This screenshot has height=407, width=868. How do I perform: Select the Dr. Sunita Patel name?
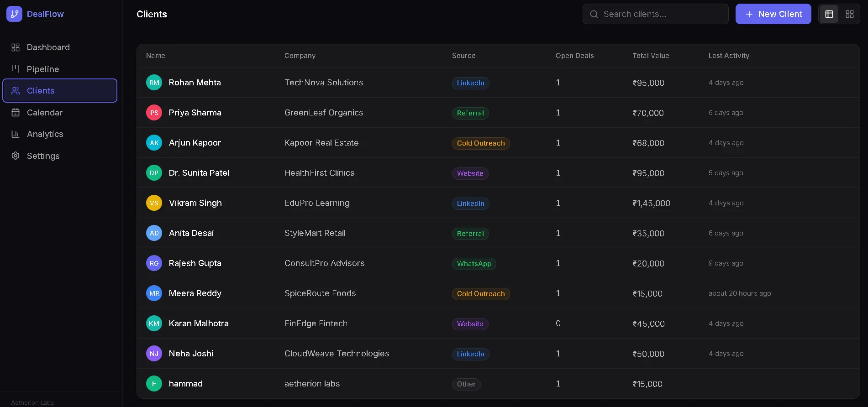coord(199,173)
